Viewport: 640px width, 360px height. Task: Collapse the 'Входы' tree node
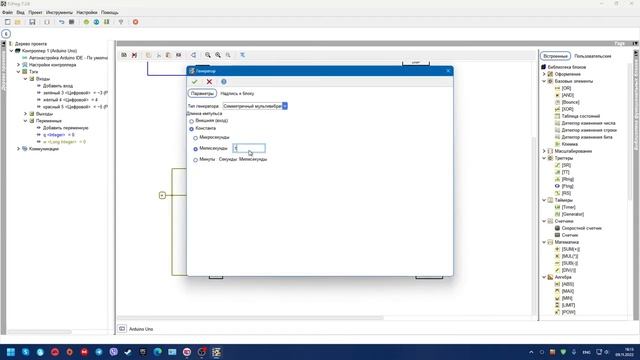click(x=25, y=79)
